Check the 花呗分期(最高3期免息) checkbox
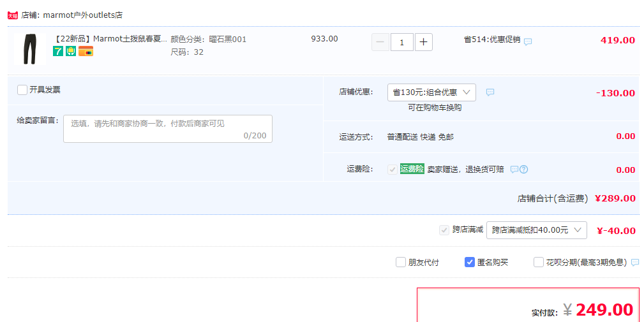Screen dimensions: 644x322 pos(539,262)
